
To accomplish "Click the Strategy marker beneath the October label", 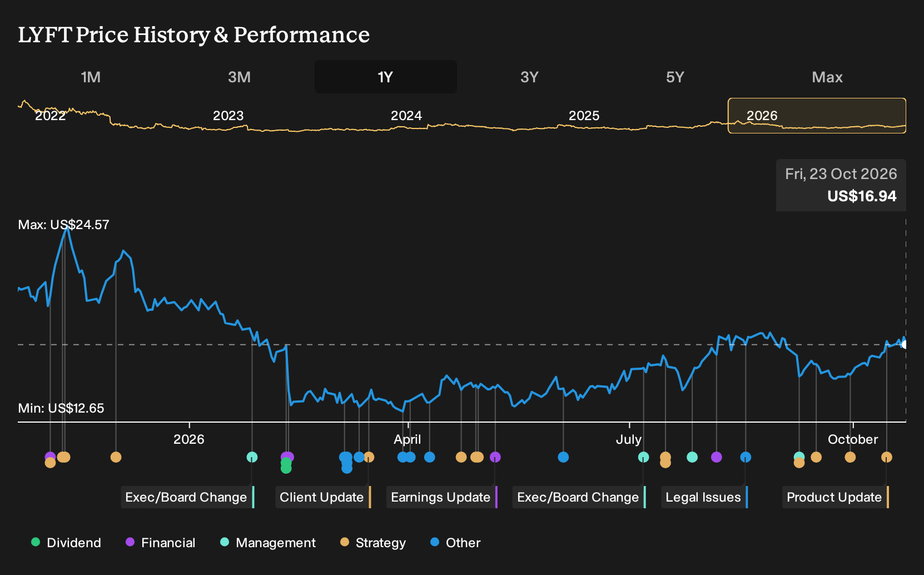I will [850, 457].
